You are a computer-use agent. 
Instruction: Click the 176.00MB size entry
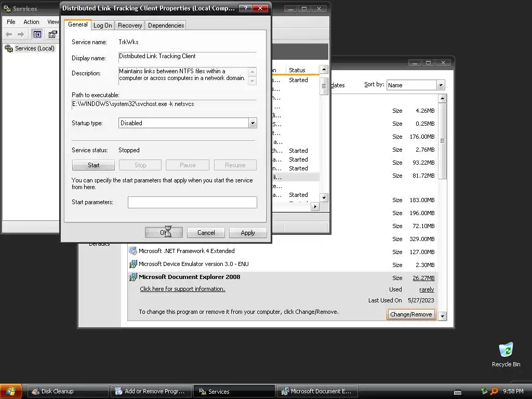422,137
